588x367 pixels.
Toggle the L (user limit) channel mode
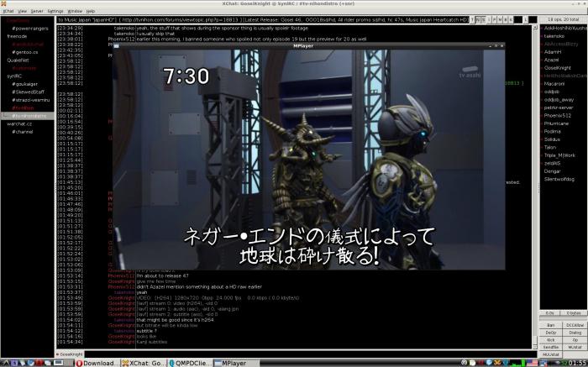click(x=526, y=19)
